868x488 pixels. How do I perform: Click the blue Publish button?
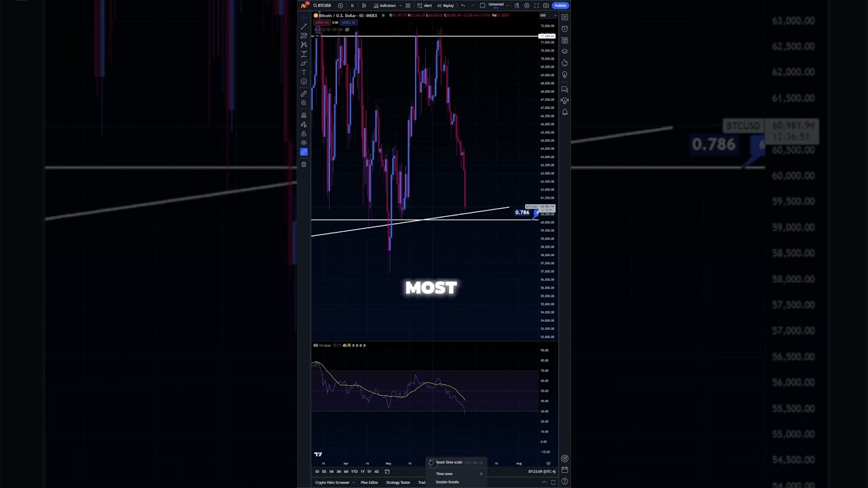560,5
